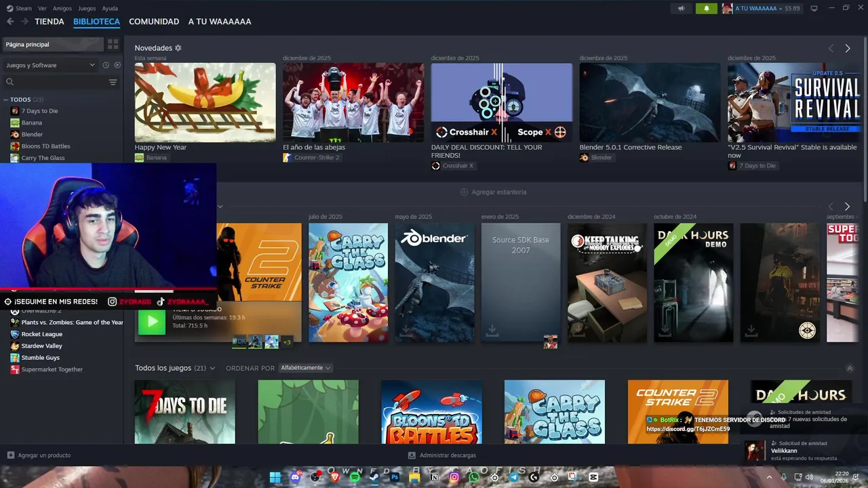Open the A TU WAAAAAA profile tab
868x488 pixels.
220,22
